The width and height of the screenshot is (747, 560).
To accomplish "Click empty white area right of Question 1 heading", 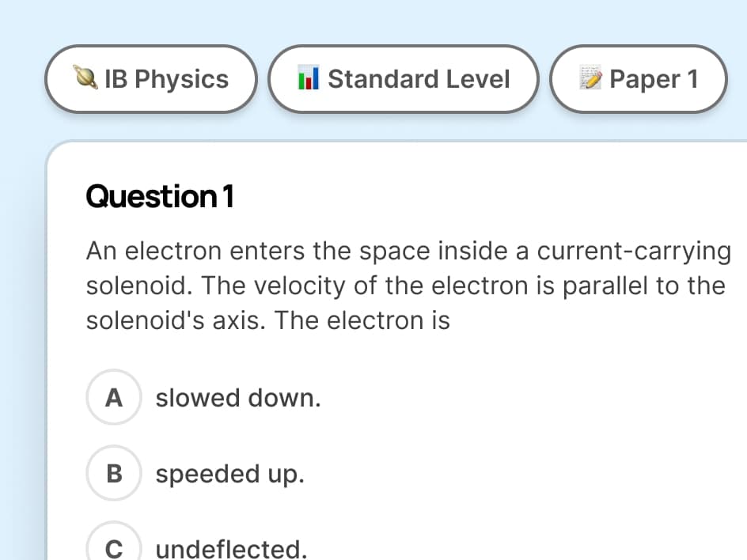I will 475,196.
